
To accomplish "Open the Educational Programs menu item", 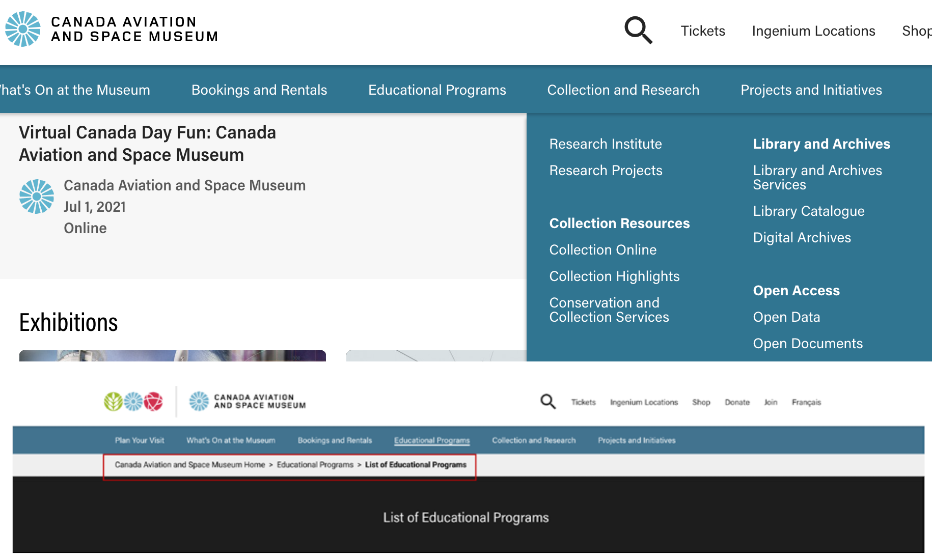I will [x=437, y=90].
